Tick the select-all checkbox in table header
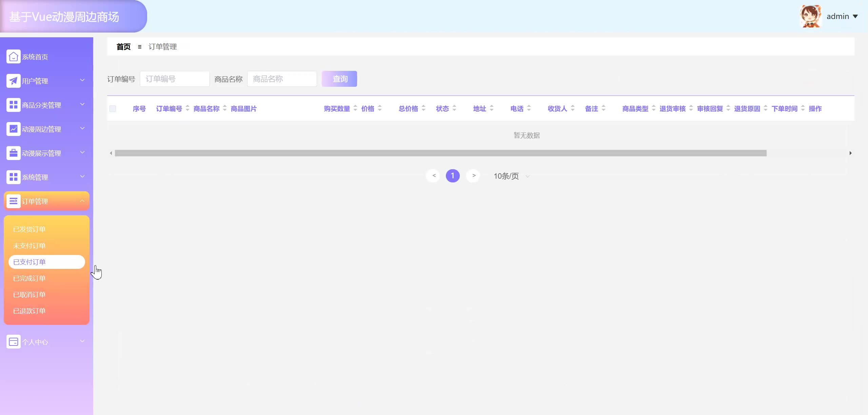This screenshot has height=415, width=868. pyautogui.click(x=113, y=108)
